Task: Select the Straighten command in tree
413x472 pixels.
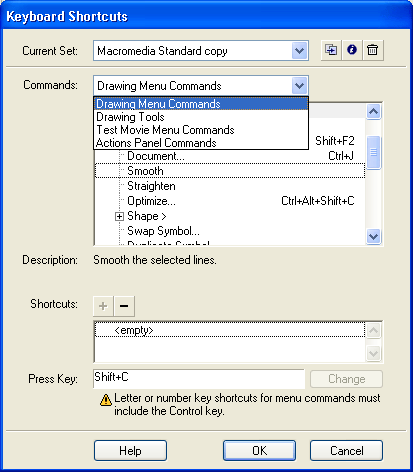Action: pyautogui.click(x=151, y=186)
